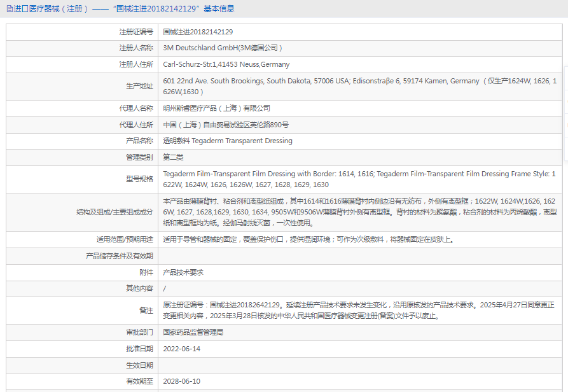Select the 结构及组成/主要组成成分 label
Viewport: 568px width, 392px height.
click(x=114, y=212)
